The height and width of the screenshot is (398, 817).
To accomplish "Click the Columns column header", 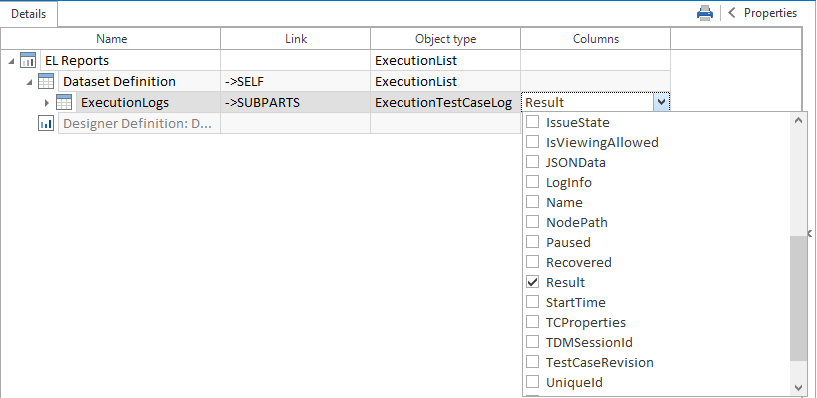I will coord(596,39).
